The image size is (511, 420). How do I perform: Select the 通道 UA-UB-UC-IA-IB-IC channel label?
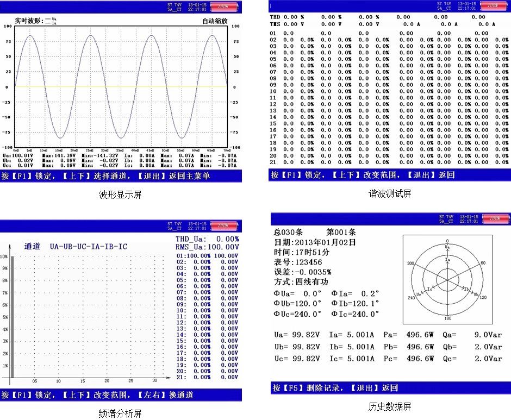[76, 247]
